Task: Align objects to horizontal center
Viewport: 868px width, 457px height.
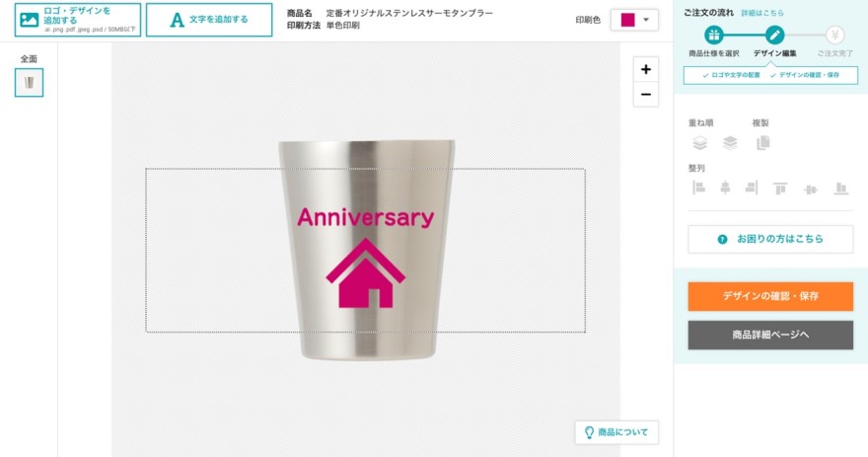Action: [x=725, y=189]
